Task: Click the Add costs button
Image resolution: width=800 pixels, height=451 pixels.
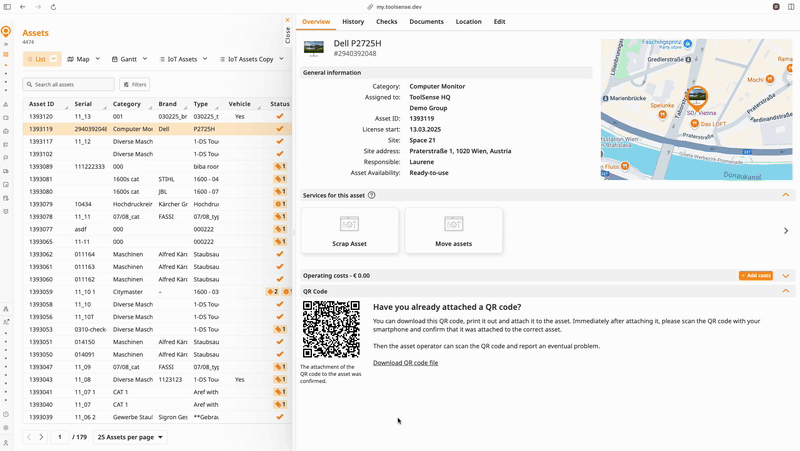Action: click(755, 275)
